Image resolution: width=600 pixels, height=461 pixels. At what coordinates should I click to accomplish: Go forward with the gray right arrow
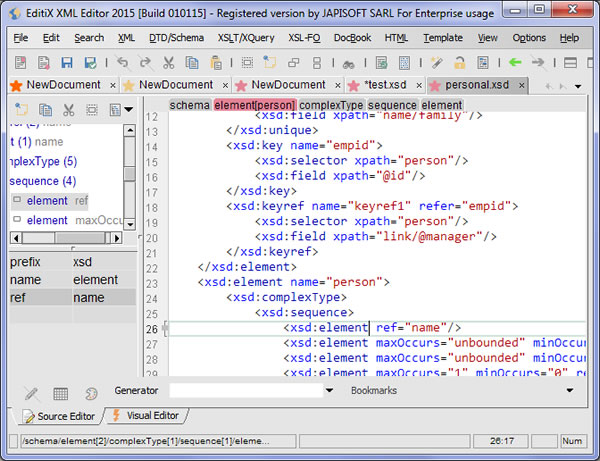tap(538, 62)
